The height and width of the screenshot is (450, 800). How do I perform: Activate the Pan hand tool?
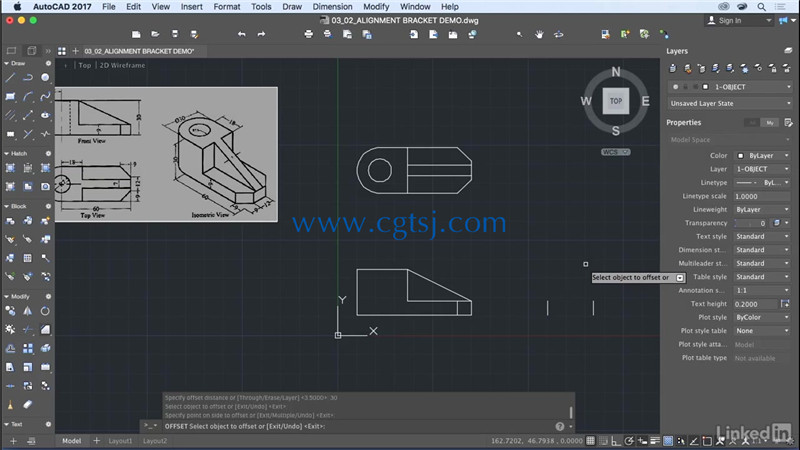point(539,34)
